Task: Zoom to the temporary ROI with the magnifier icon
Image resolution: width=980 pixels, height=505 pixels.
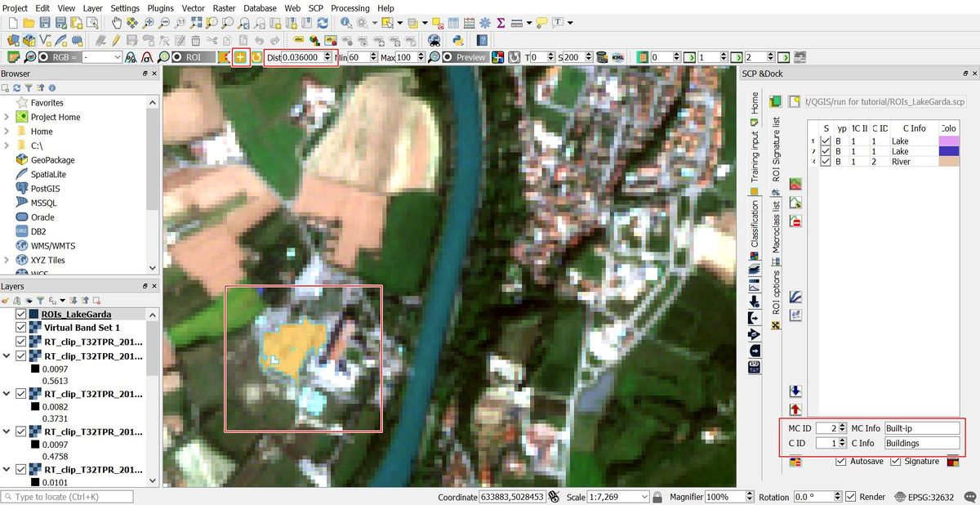Action: tap(163, 58)
